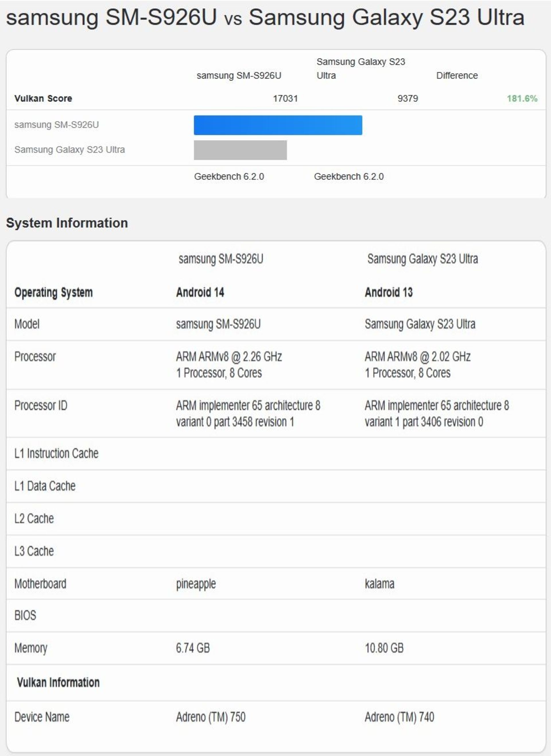551x756 pixels.
Task: Select device name 'Adreno (TM) 740'
Action: pyautogui.click(x=399, y=717)
